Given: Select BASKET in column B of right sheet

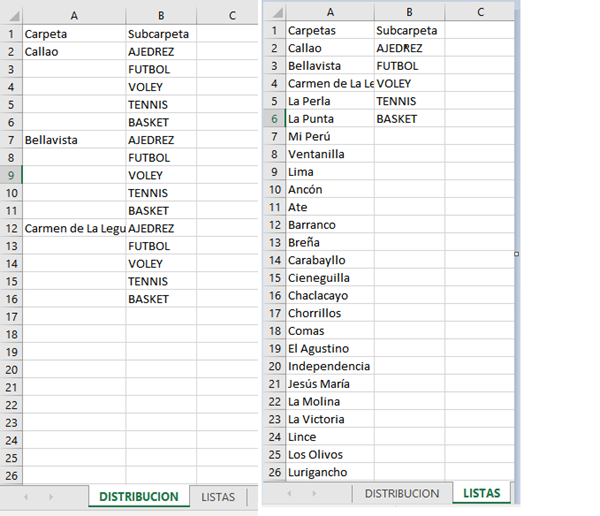Looking at the screenshot, I should (x=409, y=119).
